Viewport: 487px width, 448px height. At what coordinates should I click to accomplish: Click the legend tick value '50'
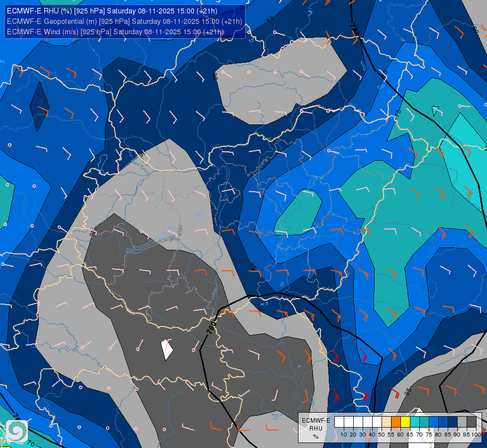coord(382,435)
